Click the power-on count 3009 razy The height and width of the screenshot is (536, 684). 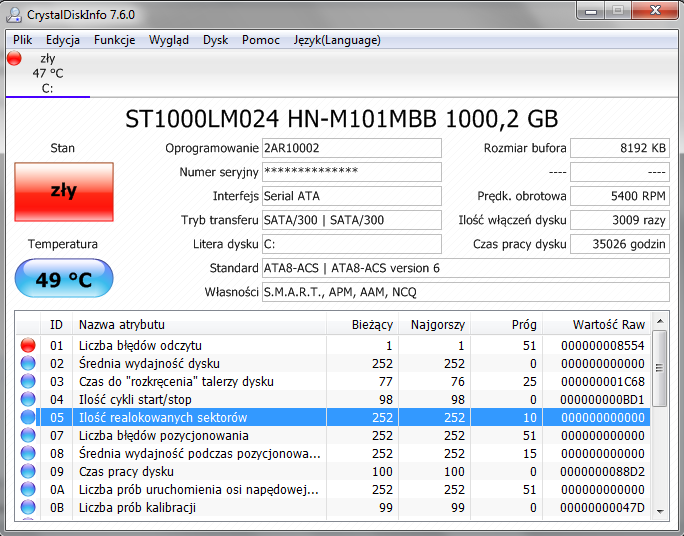(x=620, y=220)
